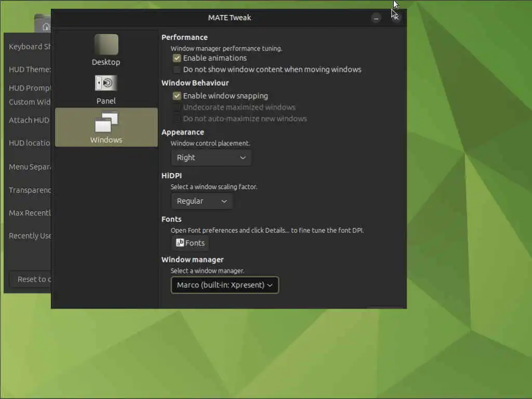Click the Fonts preferences button
Viewport: 532px width, 399px height.
[190, 243]
